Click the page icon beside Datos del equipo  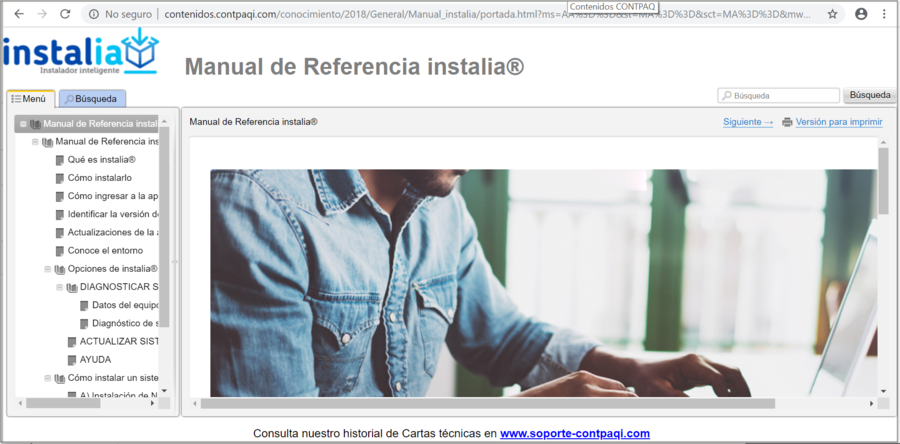[84, 305]
